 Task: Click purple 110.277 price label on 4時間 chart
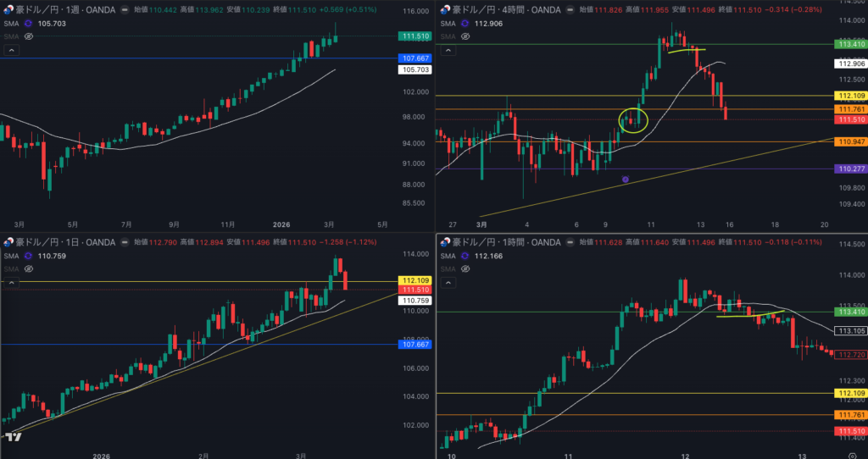coord(851,169)
